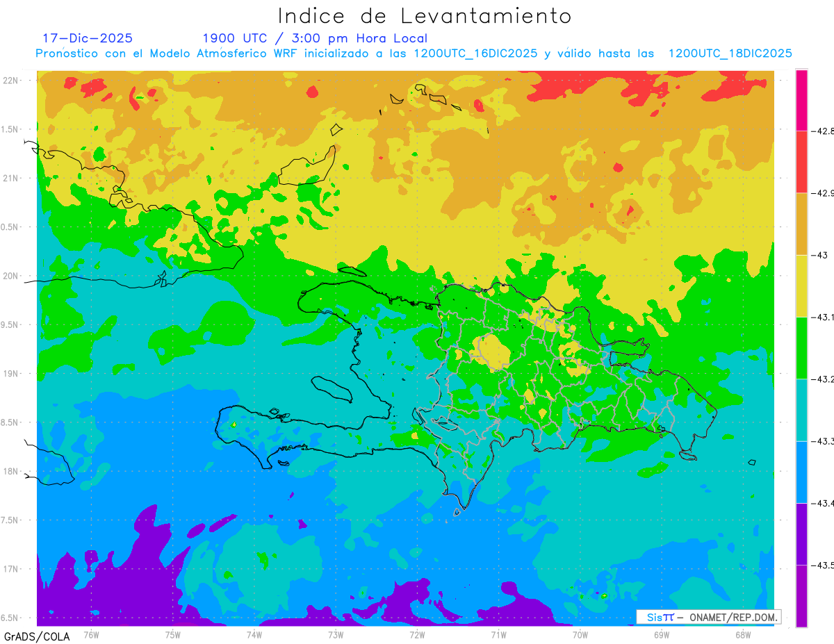Select the orange color bar segment
Screen dimensions: 834x644
click(x=801, y=224)
